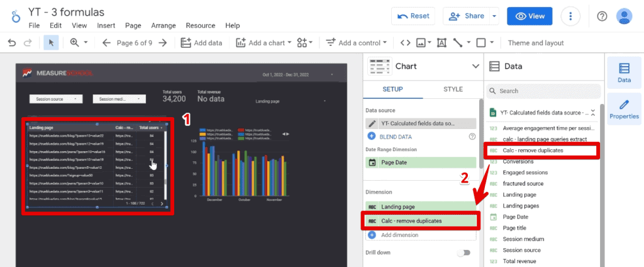
Task: Open the zoom level dropdown arrow
Action: coord(86,43)
